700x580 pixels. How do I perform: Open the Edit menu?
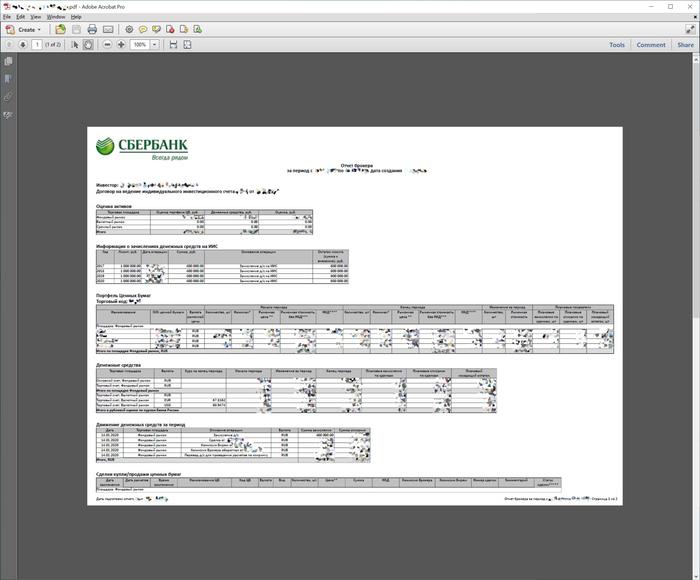(21, 17)
